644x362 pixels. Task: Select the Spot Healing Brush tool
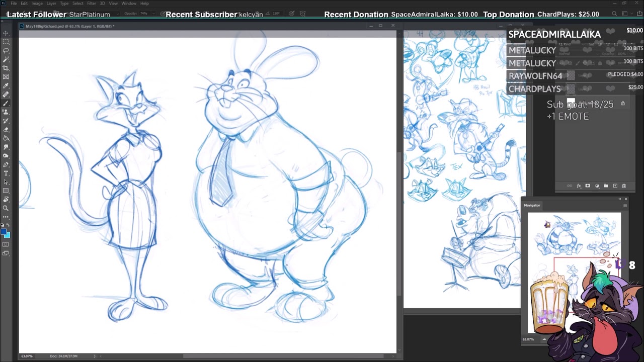pos(6,95)
